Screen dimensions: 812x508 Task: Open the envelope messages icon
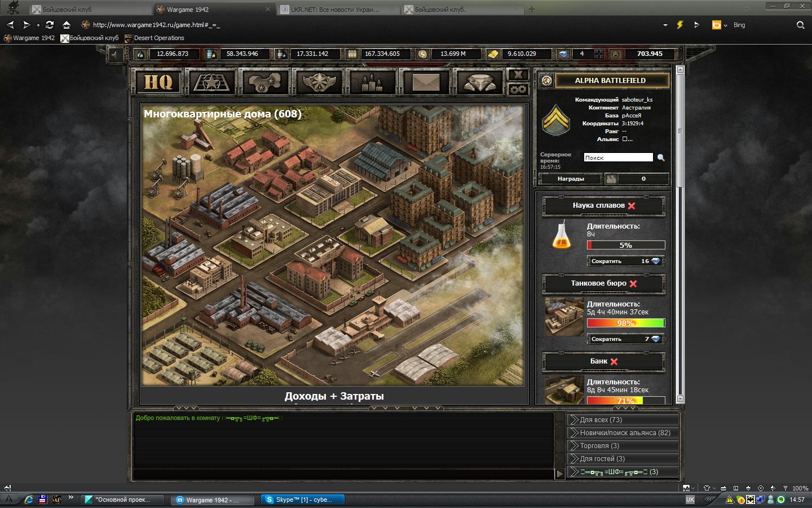click(x=426, y=82)
